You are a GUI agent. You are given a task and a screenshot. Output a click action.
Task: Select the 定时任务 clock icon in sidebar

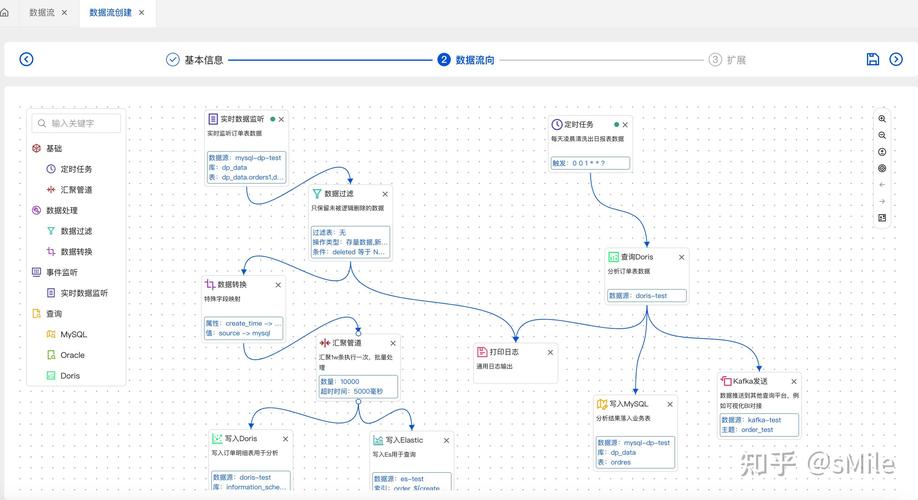pyautogui.click(x=51, y=169)
